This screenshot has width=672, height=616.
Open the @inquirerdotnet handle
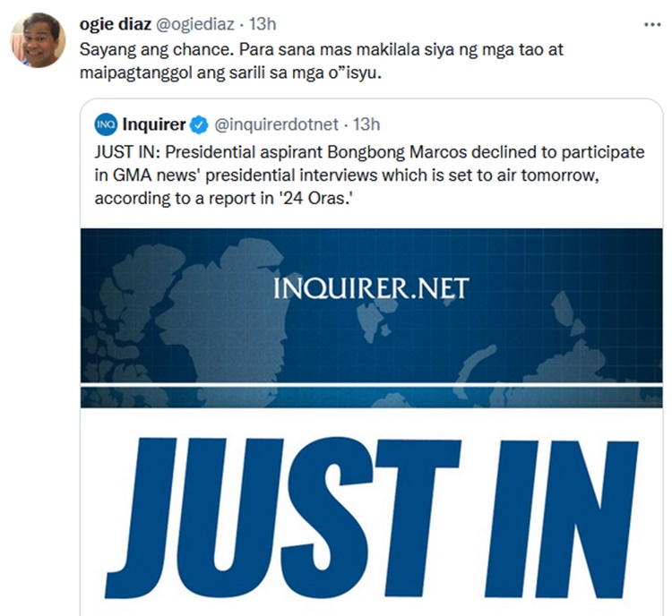277,124
